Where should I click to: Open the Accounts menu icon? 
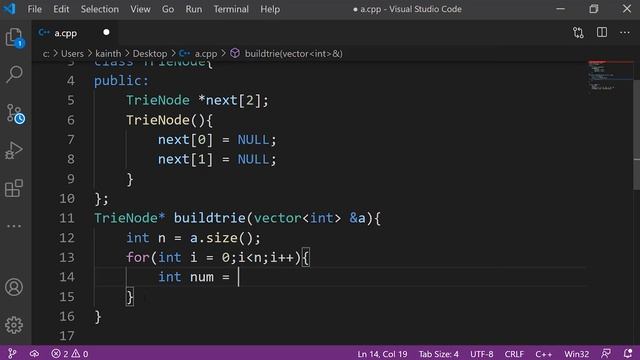(x=14, y=287)
